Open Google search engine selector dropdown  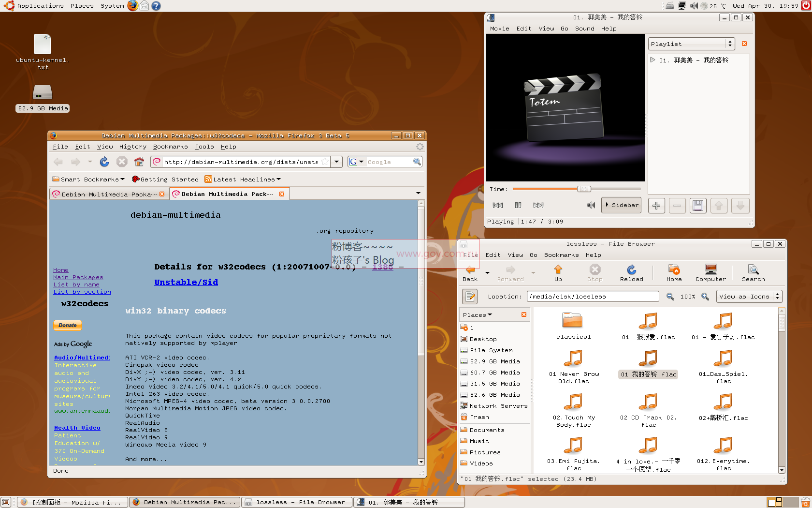click(x=357, y=162)
